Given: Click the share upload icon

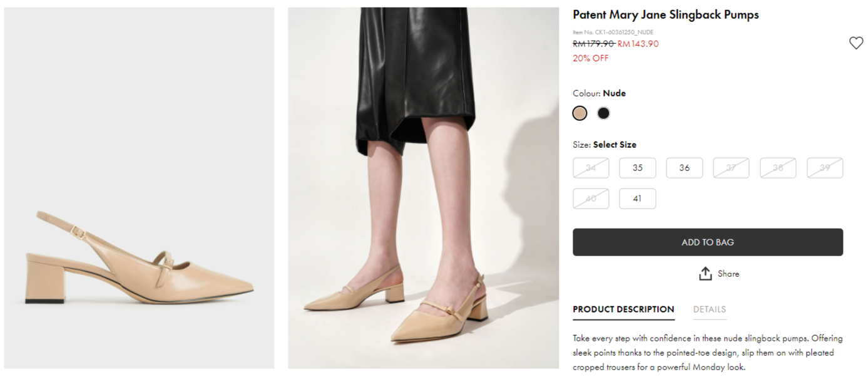Looking at the screenshot, I should pyautogui.click(x=705, y=274).
